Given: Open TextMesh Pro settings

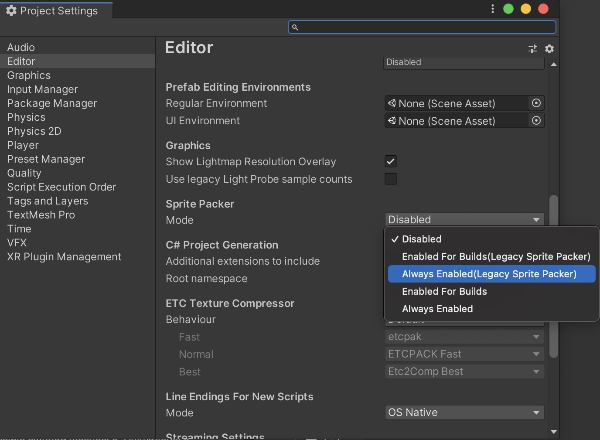Looking at the screenshot, I should point(77,215).
